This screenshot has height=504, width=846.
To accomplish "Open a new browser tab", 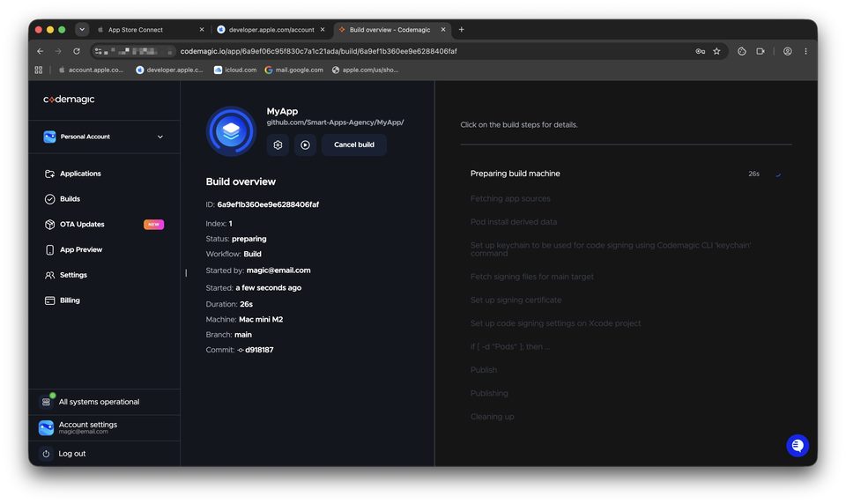I will tap(461, 30).
